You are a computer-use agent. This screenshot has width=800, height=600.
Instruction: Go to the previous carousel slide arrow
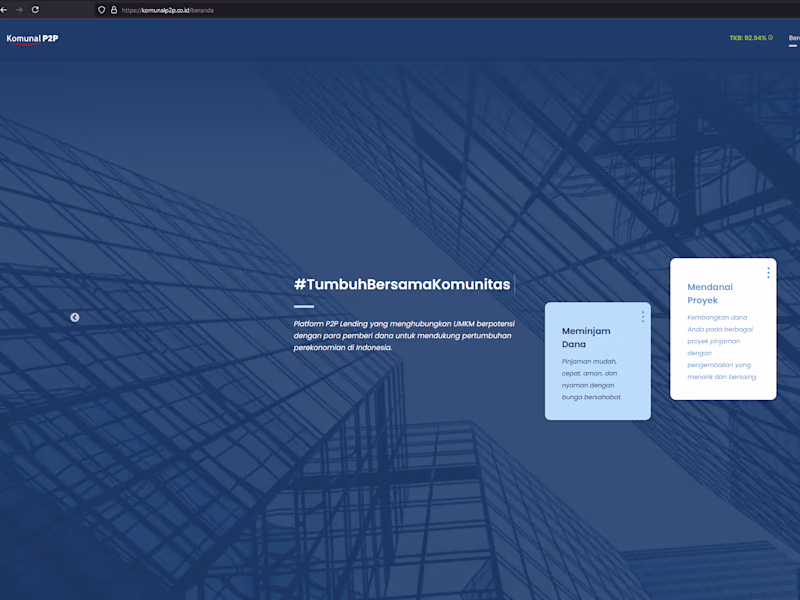pyautogui.click(x=74, y=317)
